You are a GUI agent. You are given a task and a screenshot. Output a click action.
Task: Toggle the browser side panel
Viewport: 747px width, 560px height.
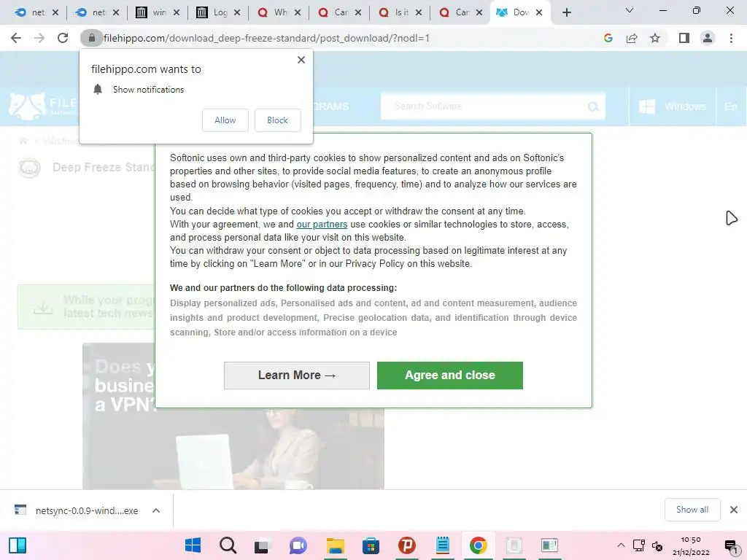[x=684, y=38]
